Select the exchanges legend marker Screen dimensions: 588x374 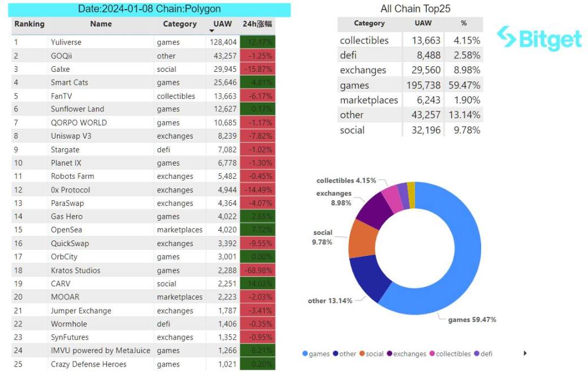[390, 354]
